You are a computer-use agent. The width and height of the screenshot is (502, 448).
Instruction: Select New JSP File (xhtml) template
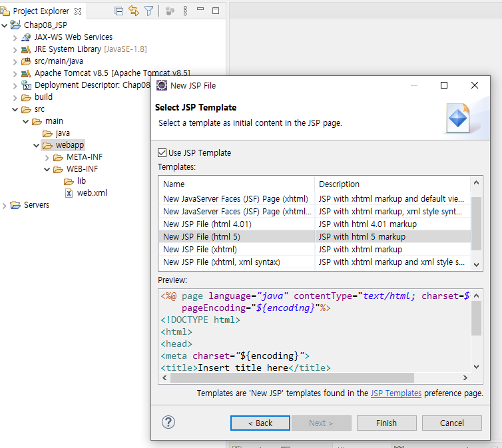point(315,249)
